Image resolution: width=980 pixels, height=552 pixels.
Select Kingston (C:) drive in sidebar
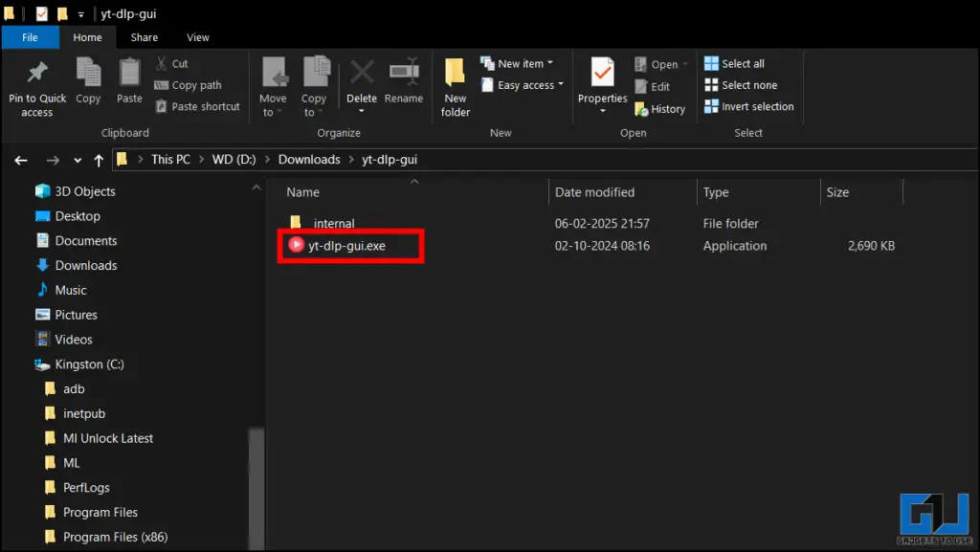(78, 364)
